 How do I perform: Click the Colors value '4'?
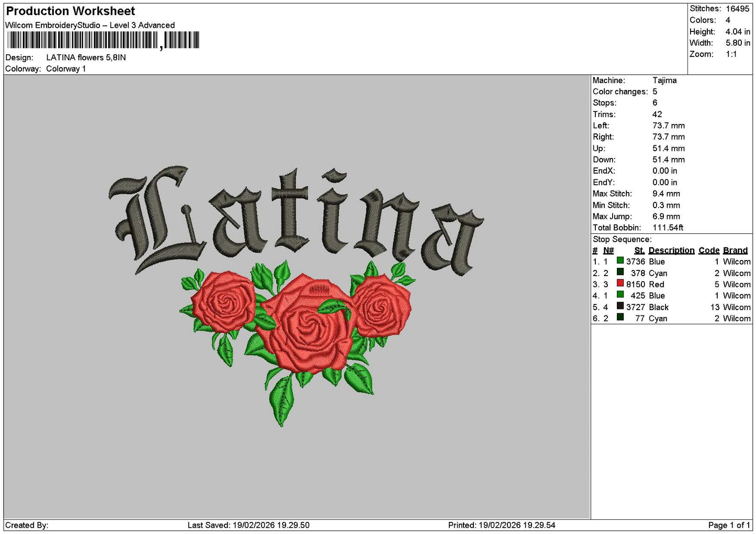(x=728, y=20)
